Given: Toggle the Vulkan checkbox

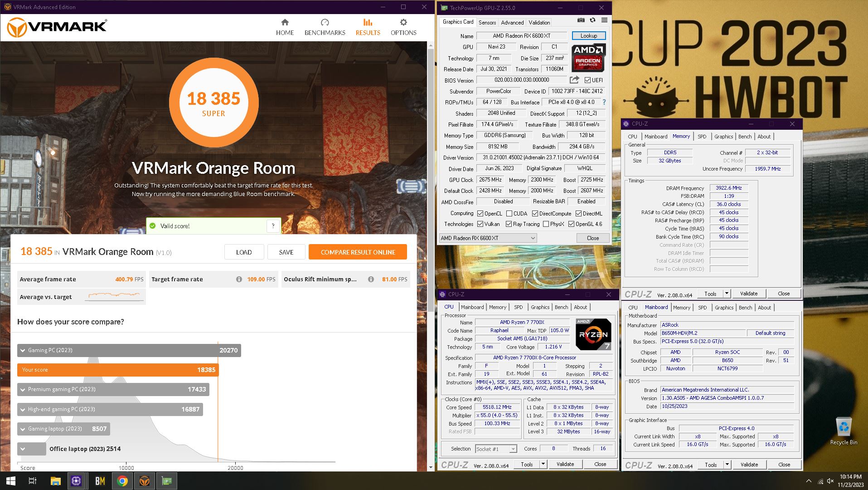Looking at the screenshot, I should coord(480,224).
